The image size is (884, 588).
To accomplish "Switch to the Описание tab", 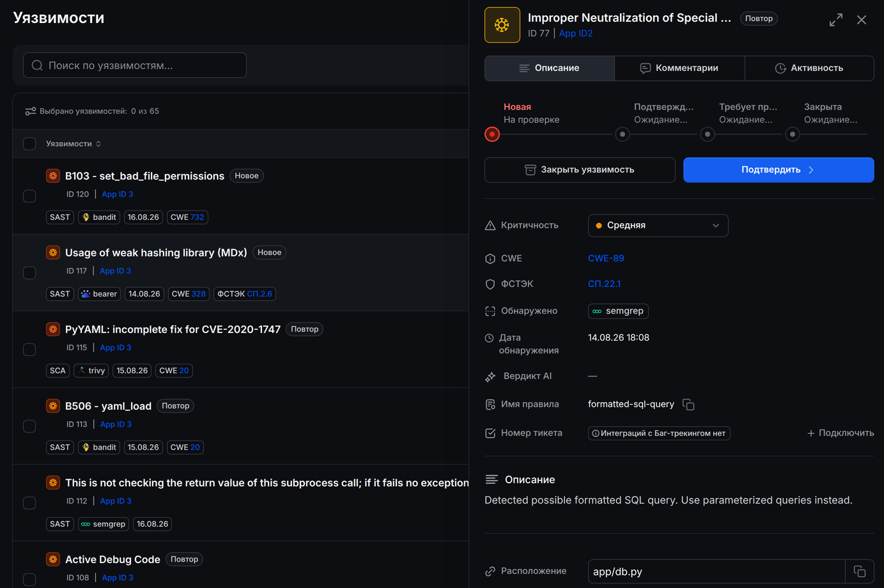I will (x=550, y=68).
